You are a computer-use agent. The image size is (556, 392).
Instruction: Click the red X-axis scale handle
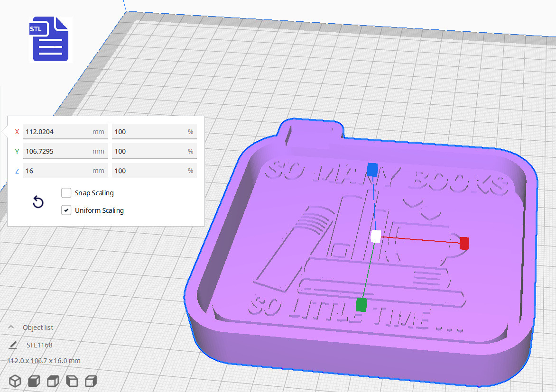click(x=463, y=243)
